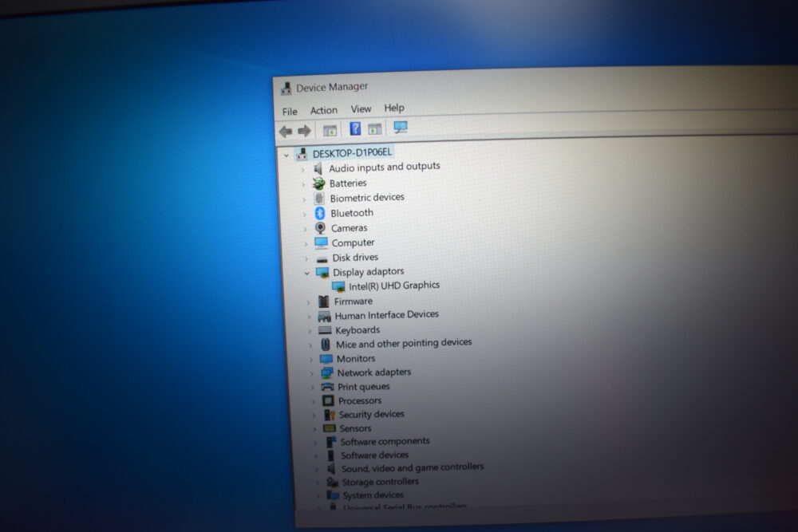Open the Action menu

click(x=324, y=110)
